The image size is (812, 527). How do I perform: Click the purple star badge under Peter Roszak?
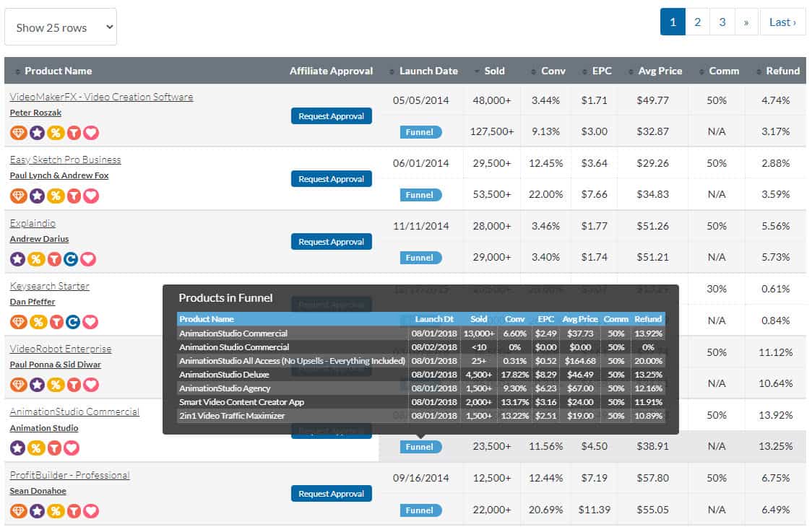(x=37, y=133)
